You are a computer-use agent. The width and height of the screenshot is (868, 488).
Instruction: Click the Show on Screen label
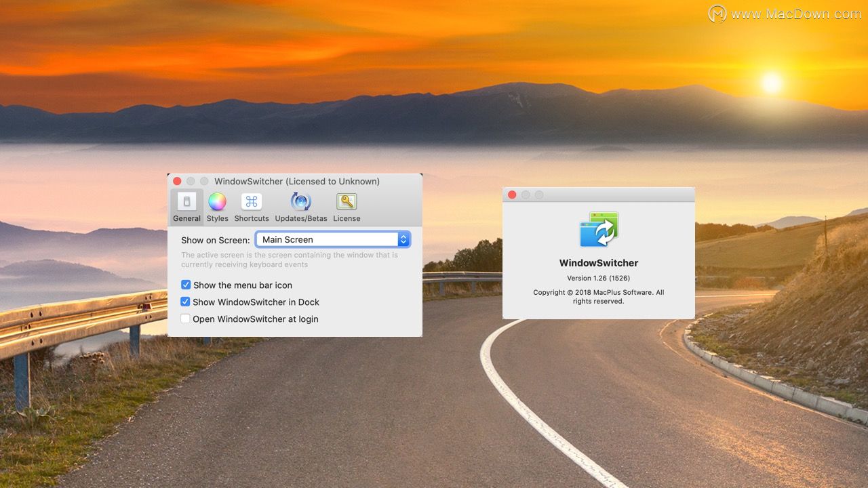(x=216, y=240)
